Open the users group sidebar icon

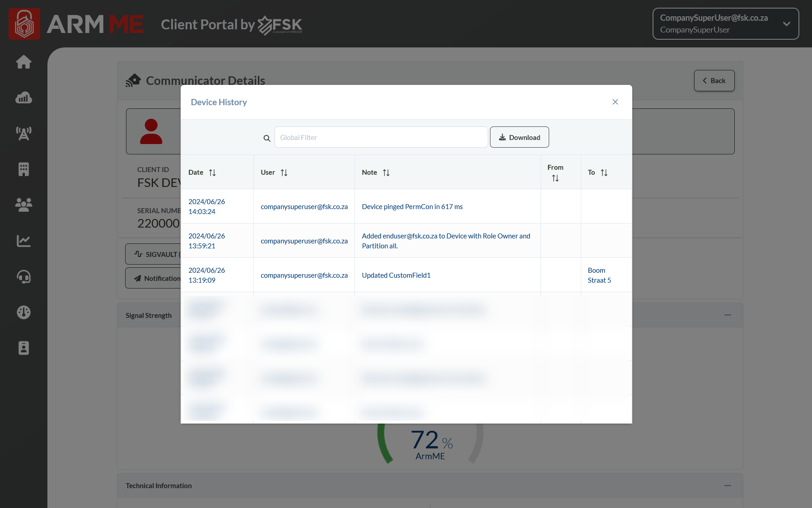tap(23, 205)
